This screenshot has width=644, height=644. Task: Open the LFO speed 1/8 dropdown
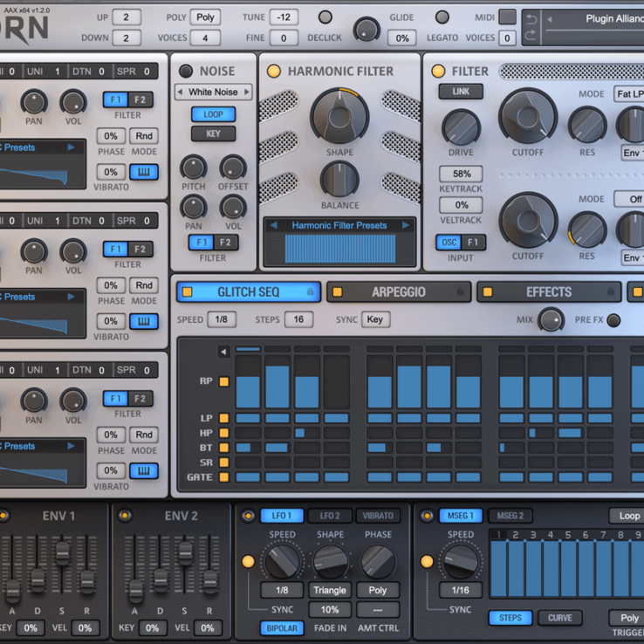tap(282, 590)
